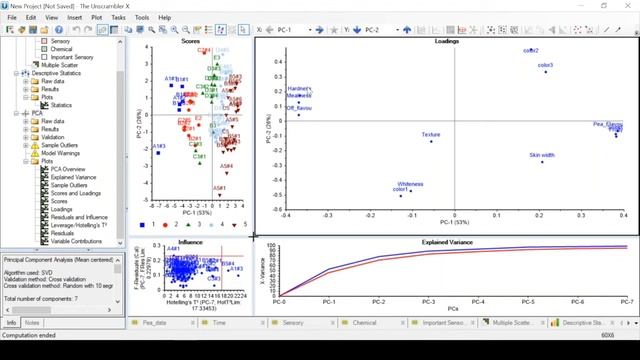Click the Sensory row set checkbox

tap(44, 41)
